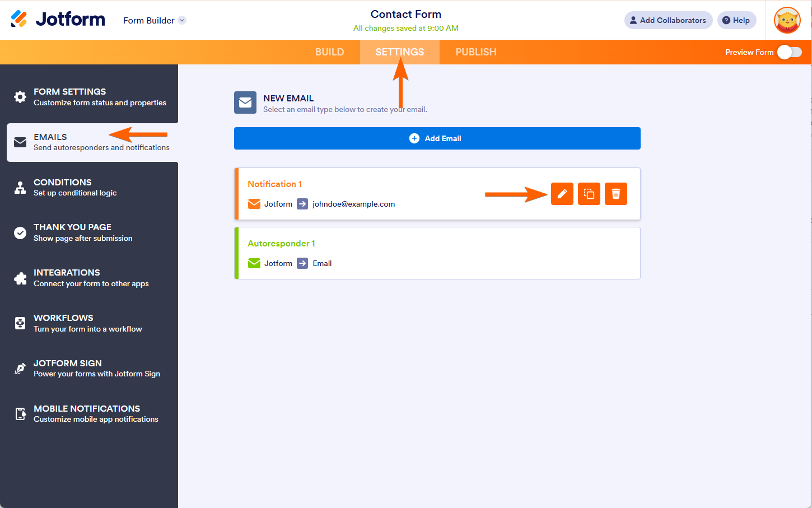This screenshot has height=508, width=812.
Task: Switch to the SETTINGS tab
Action: pyautogui.click(x=400, y=52)
